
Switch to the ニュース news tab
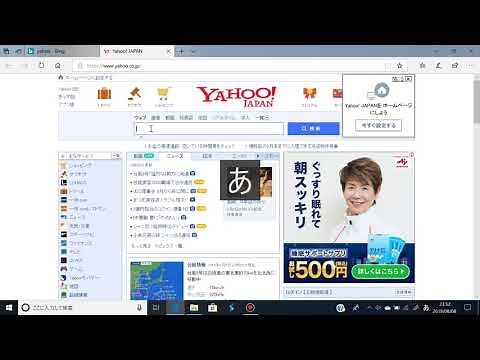click(175, 156)
